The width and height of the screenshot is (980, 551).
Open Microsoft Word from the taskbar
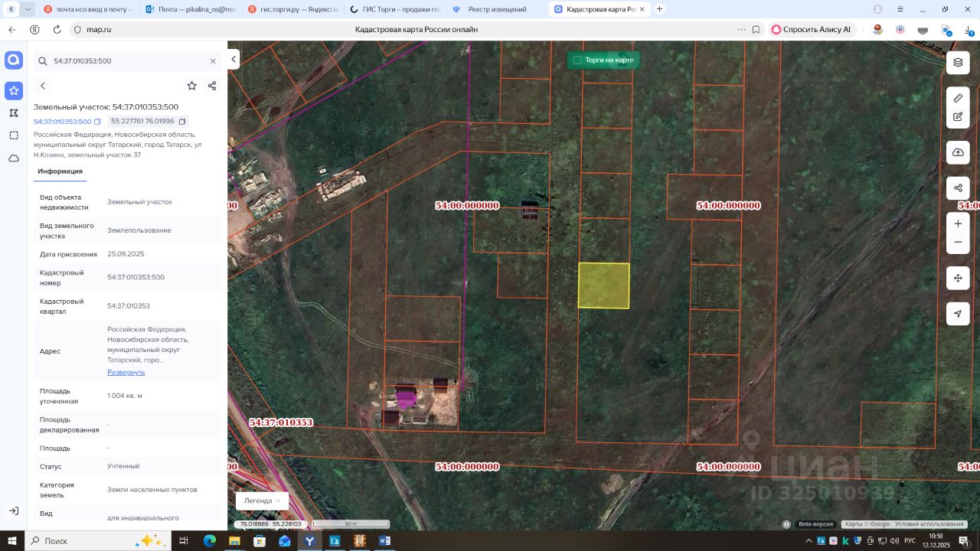pos(384,540)
